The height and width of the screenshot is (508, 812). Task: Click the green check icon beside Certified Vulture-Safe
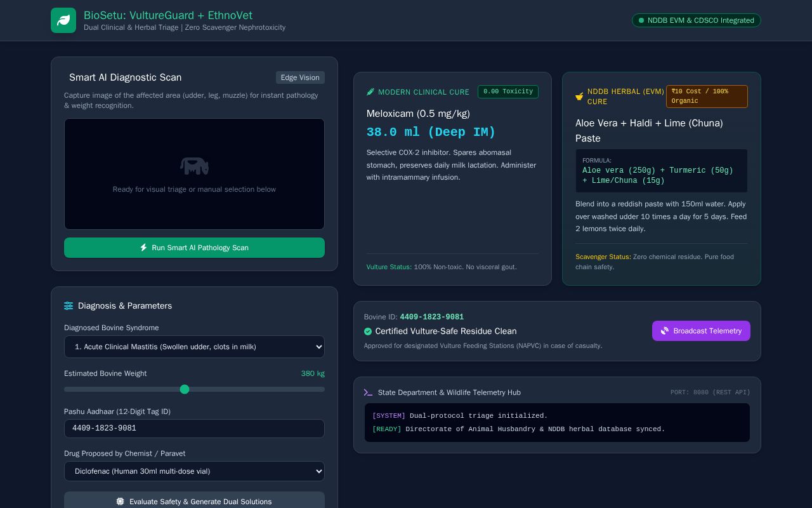[x=368, y=331]
